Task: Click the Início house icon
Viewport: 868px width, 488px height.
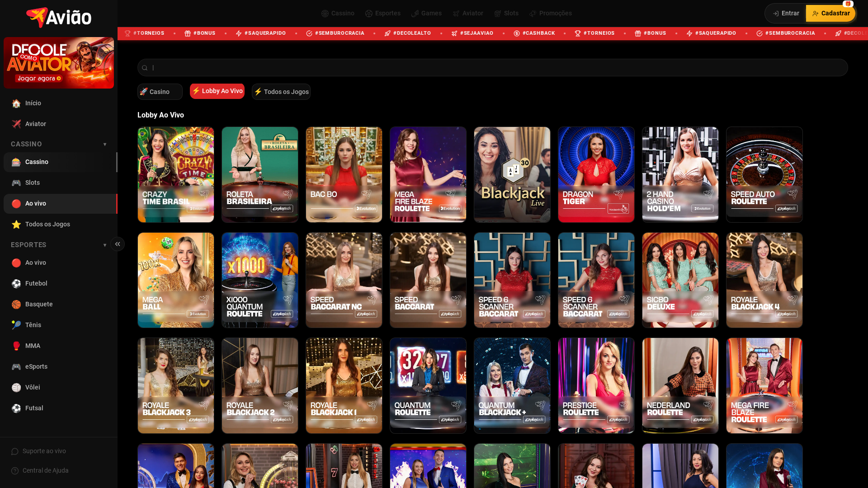Action: [16, 103]
